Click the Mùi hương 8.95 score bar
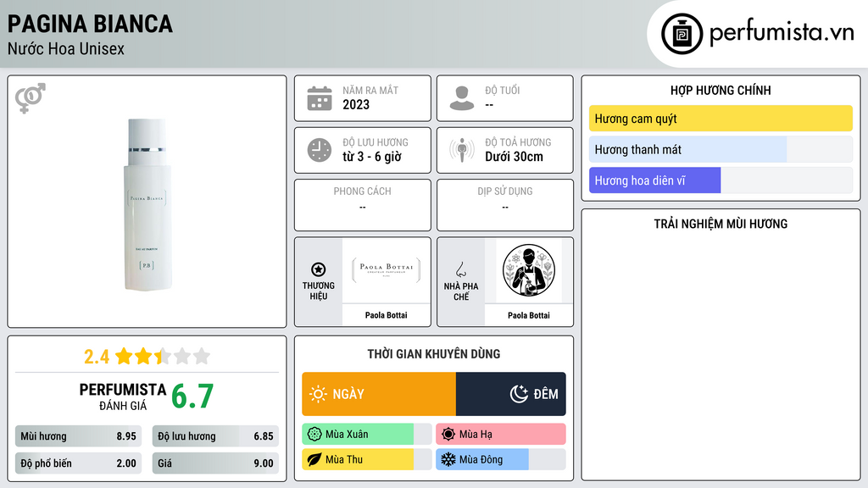Image resolution: width=868 pixels, height=488 pixels. (79, 436)
